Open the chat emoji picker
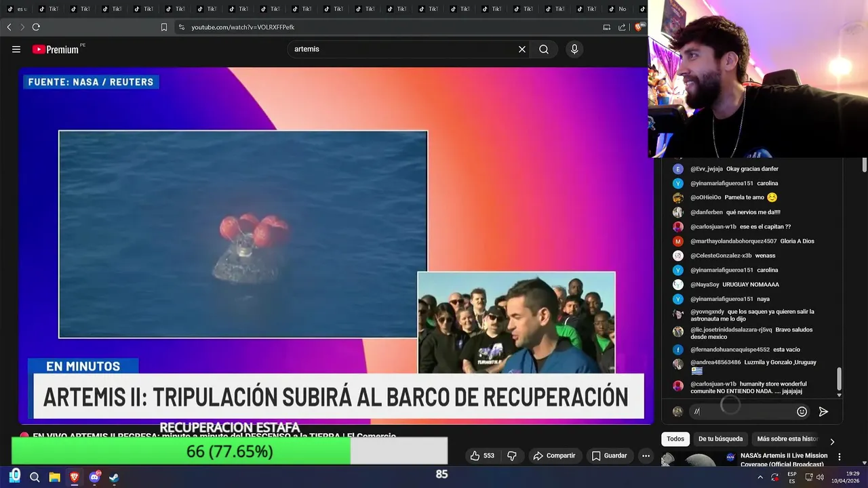Image resolution: width=868 pixels, height=488 pixels. pyautogui.click(x=802, y=411)
